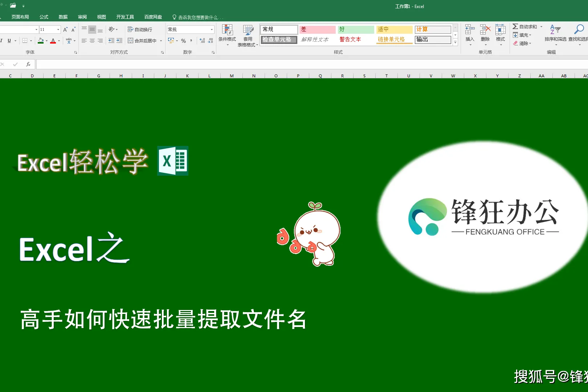
Task: Toggle center horizontal alignment
Action: pos(92,41)
